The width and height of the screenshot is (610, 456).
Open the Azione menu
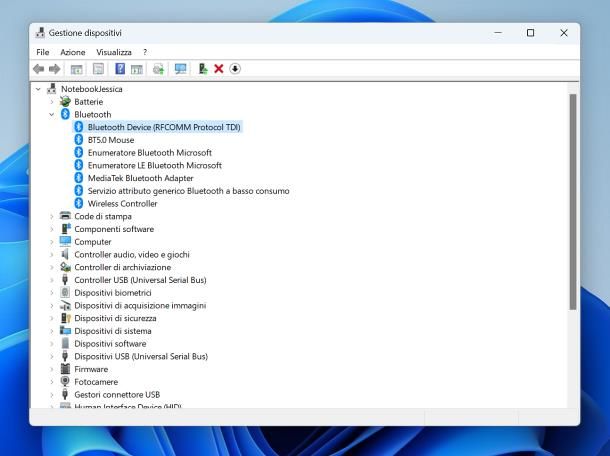(73, 52)
